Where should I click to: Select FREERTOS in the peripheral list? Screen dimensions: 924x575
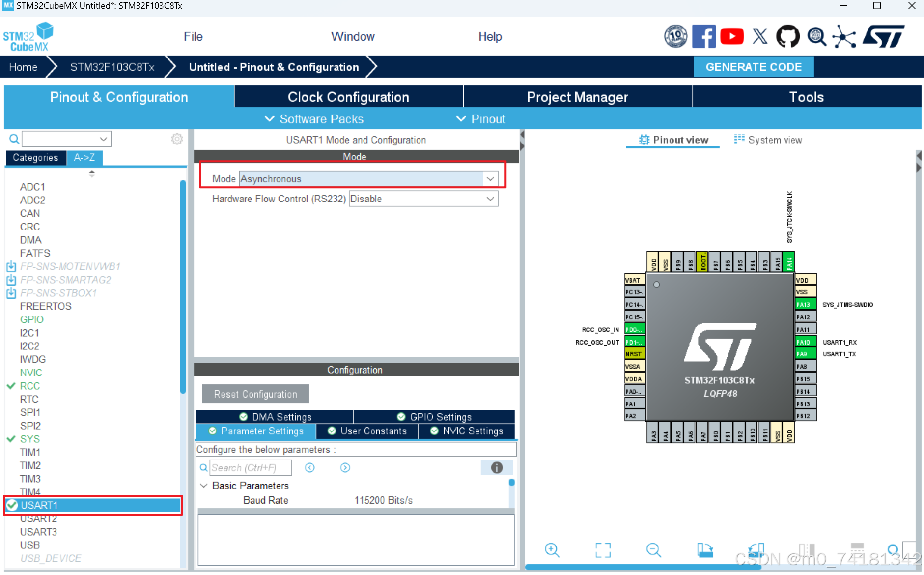click(46, 306)
